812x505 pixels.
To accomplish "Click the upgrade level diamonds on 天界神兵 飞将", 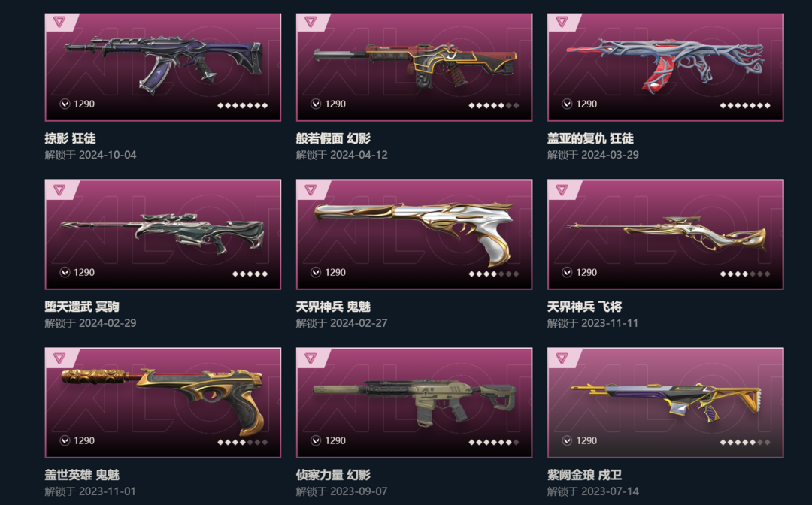I will [x=744, y=274].
